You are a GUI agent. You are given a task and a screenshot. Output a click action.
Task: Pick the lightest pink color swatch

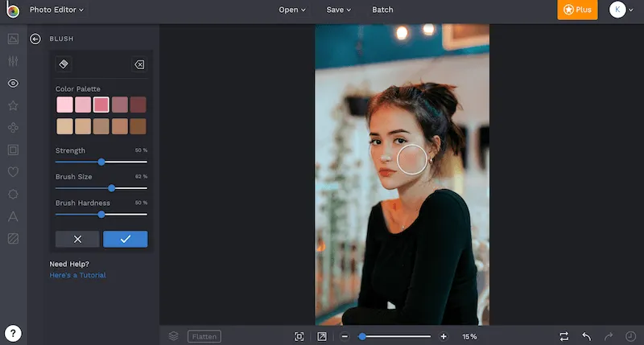point(64,105)
